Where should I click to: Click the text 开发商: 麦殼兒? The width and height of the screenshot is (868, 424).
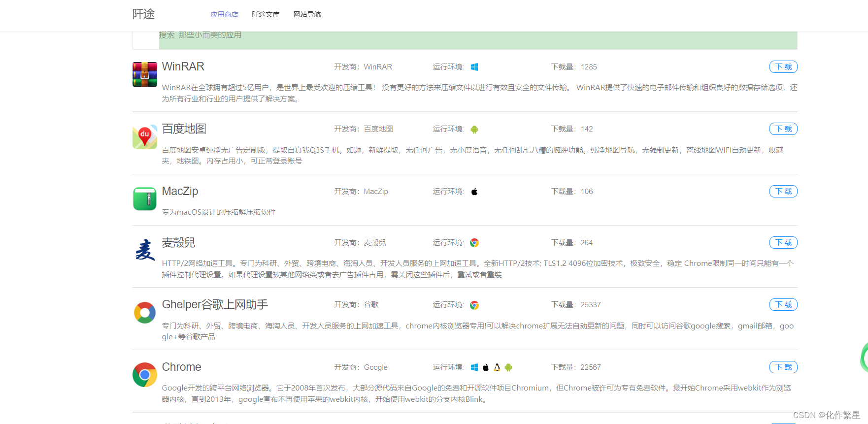click(x=360, y=243)
